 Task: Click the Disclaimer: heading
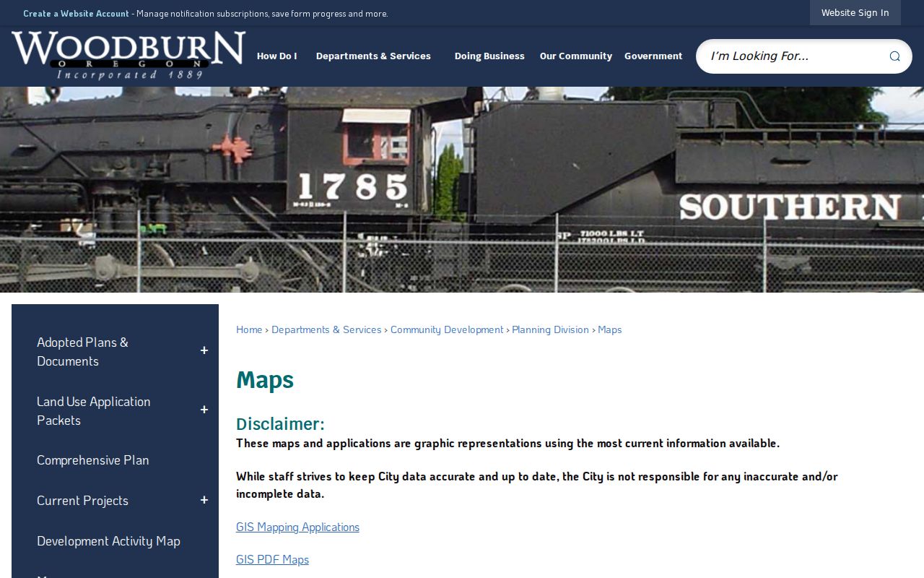point(280,423)
